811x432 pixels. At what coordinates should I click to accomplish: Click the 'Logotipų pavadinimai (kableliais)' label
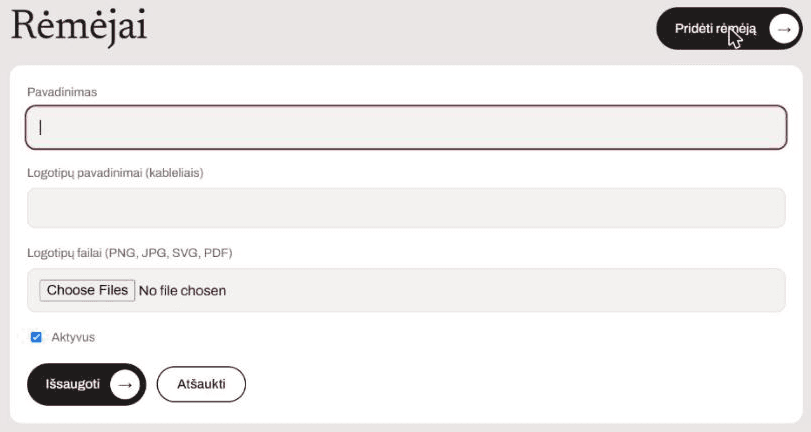tap(115, 173)
